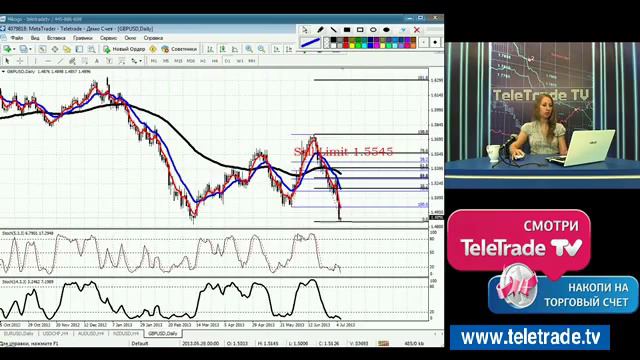
Task: Select the horizontal line tool
Action: pos(48,61)
